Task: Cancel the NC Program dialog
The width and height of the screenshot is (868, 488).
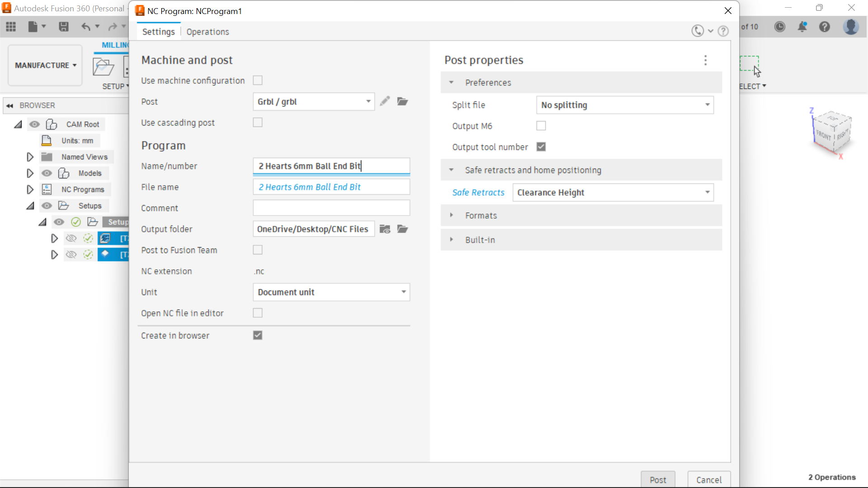Action: 709,480
